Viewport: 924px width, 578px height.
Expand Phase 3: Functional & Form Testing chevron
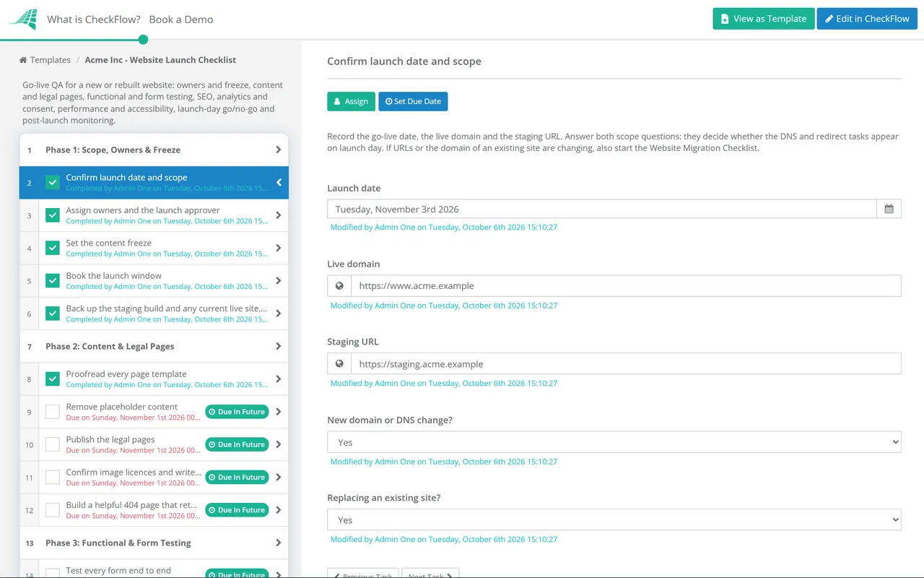pyautogui.click(x=279, y=543)
